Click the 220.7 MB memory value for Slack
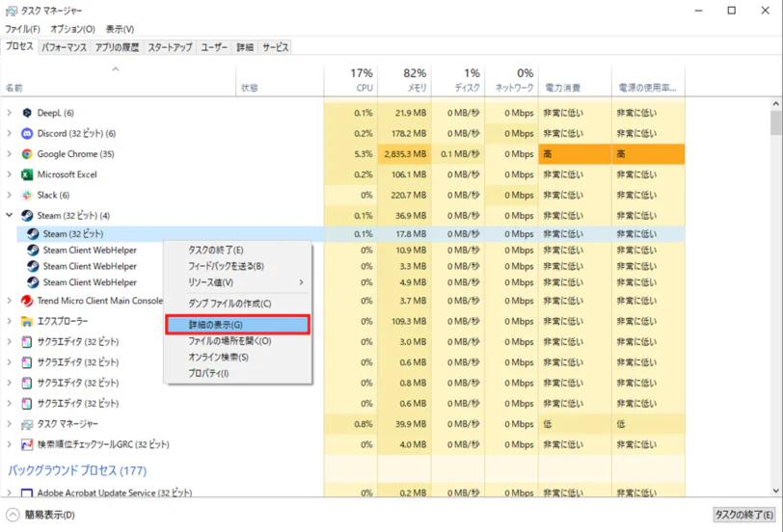 click(409, 195)
